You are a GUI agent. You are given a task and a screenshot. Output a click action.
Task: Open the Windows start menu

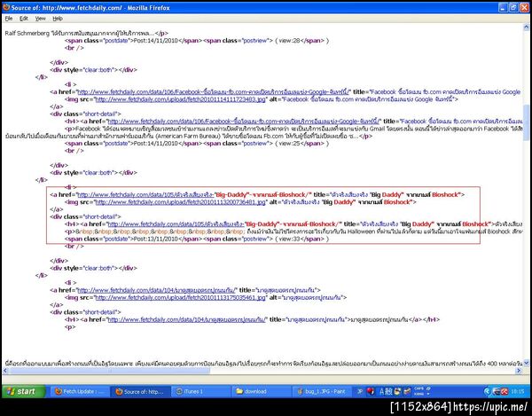coord(23,391)
